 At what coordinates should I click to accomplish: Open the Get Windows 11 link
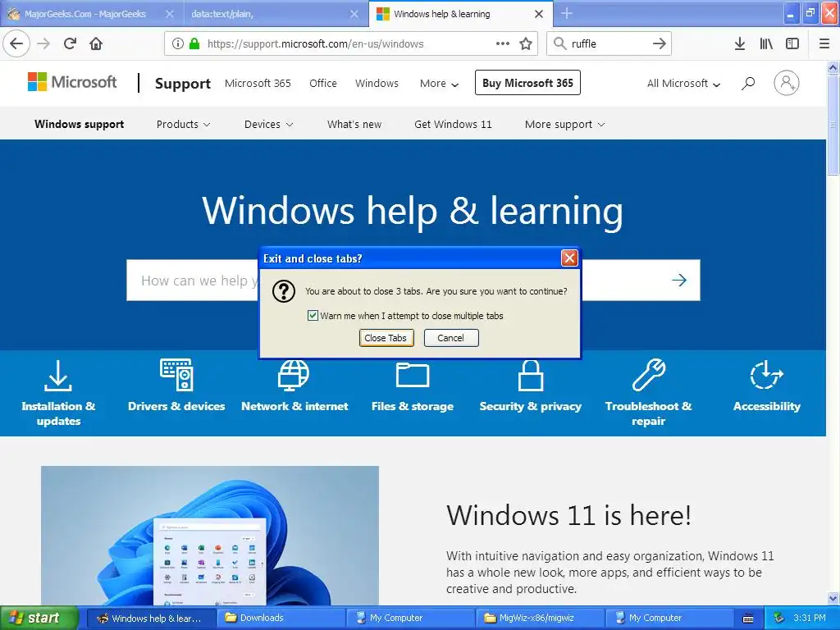click(x=453, y=125)
